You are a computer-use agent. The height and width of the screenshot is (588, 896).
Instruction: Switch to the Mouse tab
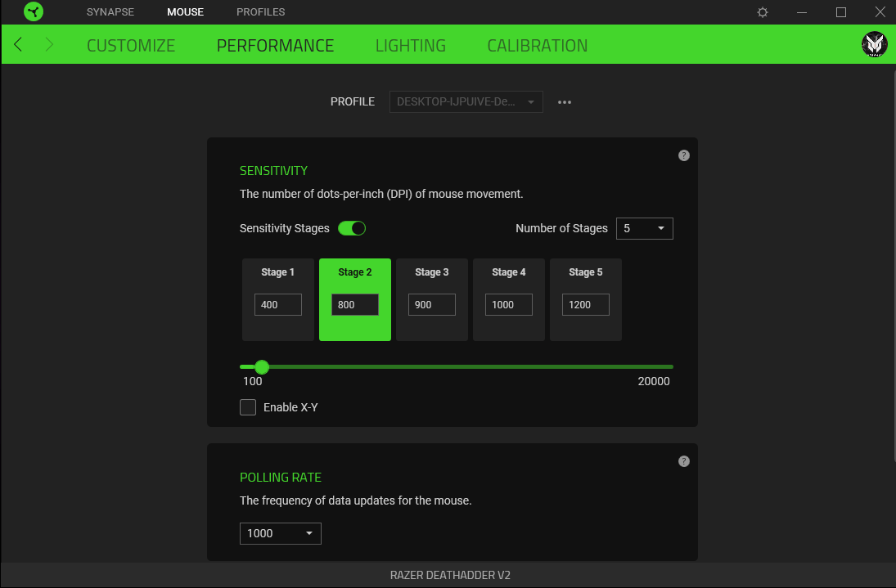(x=185, y=12)
